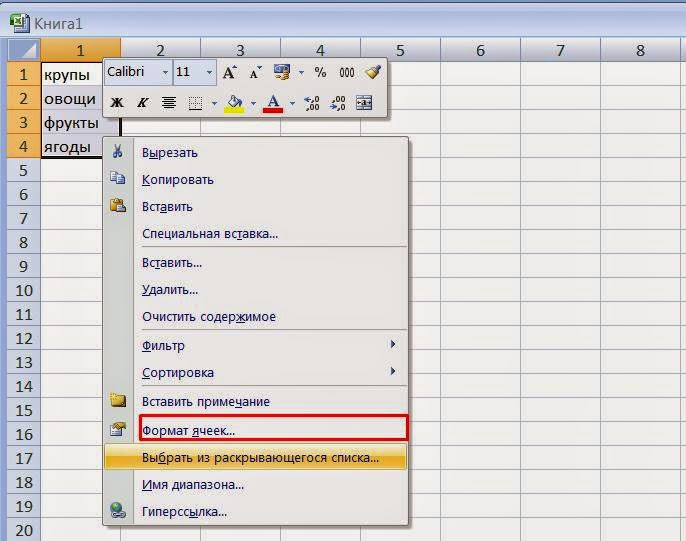Choose Гиперссылка… from the menu
This screenshot has width=686, height=541.
256,511
